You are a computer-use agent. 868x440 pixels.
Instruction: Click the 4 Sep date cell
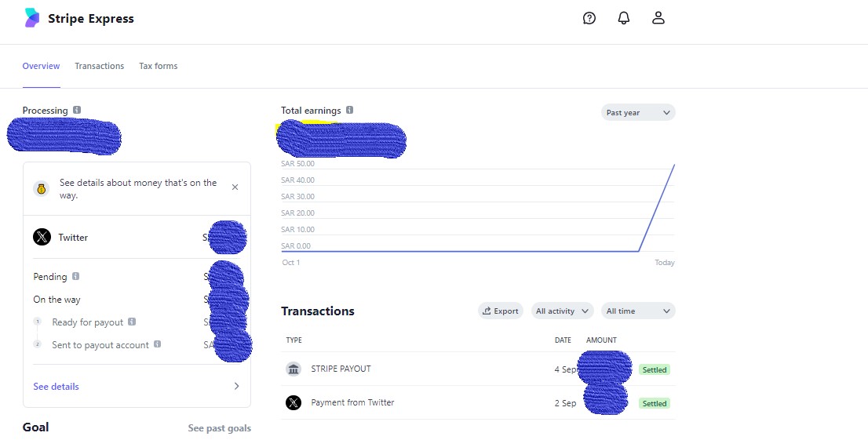(566, 369)
